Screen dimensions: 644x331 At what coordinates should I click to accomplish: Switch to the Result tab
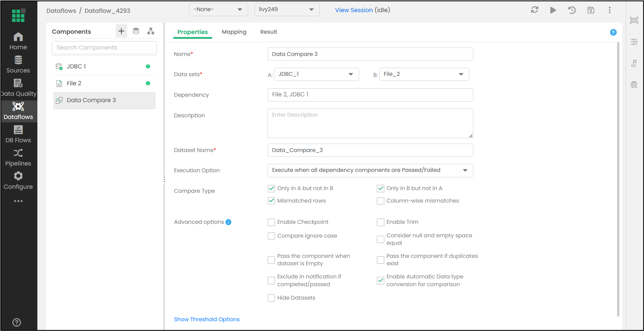tap(269, 32)
